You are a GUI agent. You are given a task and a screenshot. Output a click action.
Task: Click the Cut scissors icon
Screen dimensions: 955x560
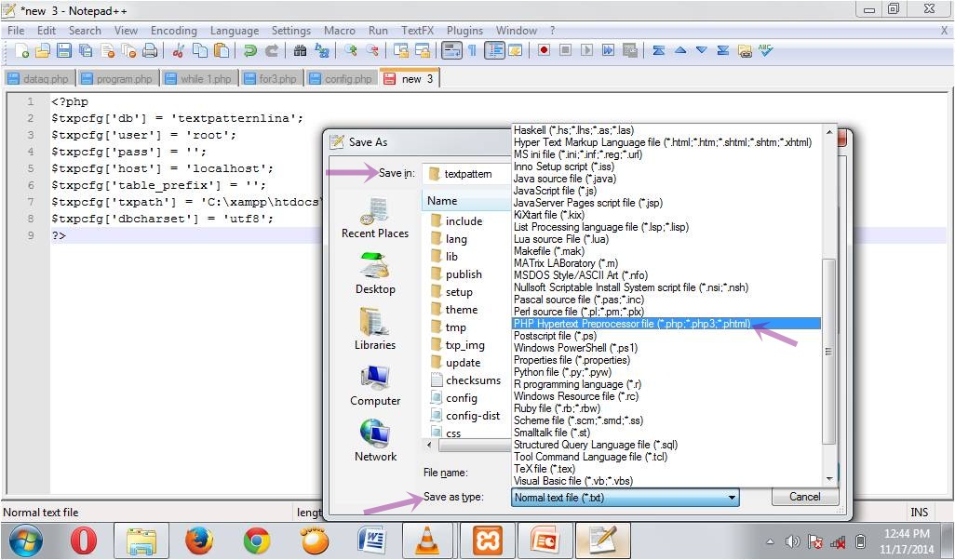tap(179, 51)
